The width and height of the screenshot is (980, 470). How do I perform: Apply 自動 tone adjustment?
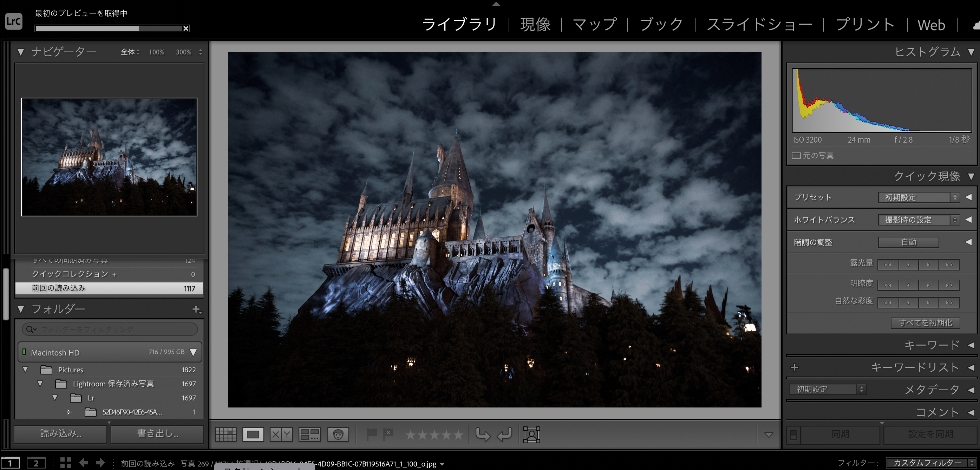[908, 242]
